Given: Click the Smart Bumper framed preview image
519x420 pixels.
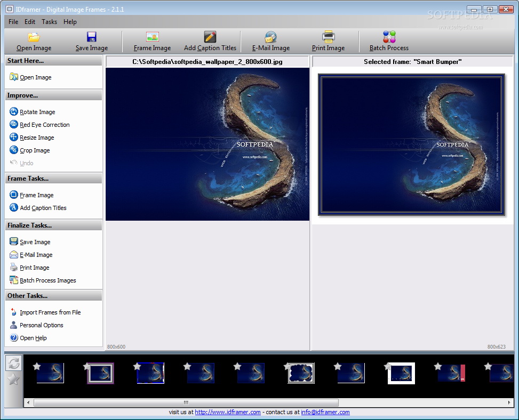Looking at the screenshot, I should click(411, 145).
